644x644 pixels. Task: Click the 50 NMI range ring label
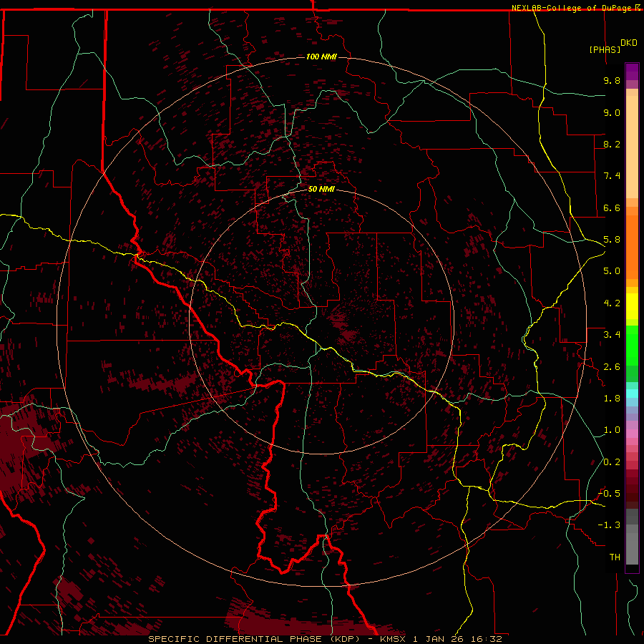[321, 189]
